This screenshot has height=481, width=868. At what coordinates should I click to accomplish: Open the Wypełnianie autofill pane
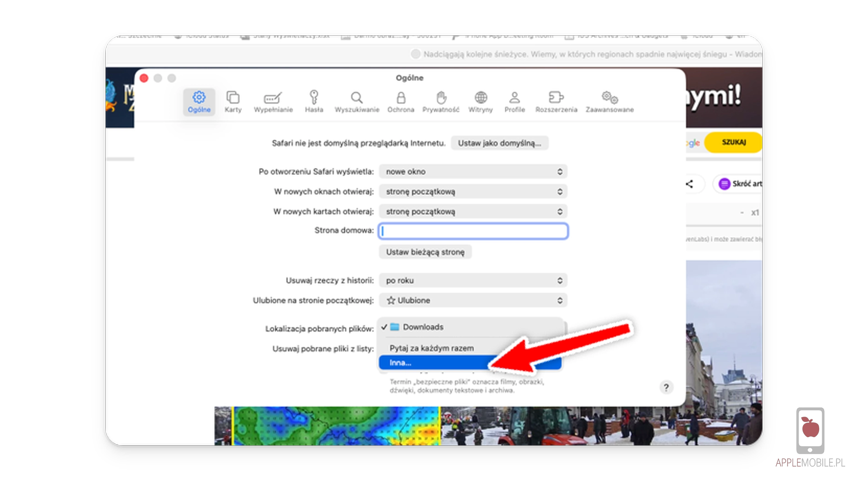tap(273, 101)
